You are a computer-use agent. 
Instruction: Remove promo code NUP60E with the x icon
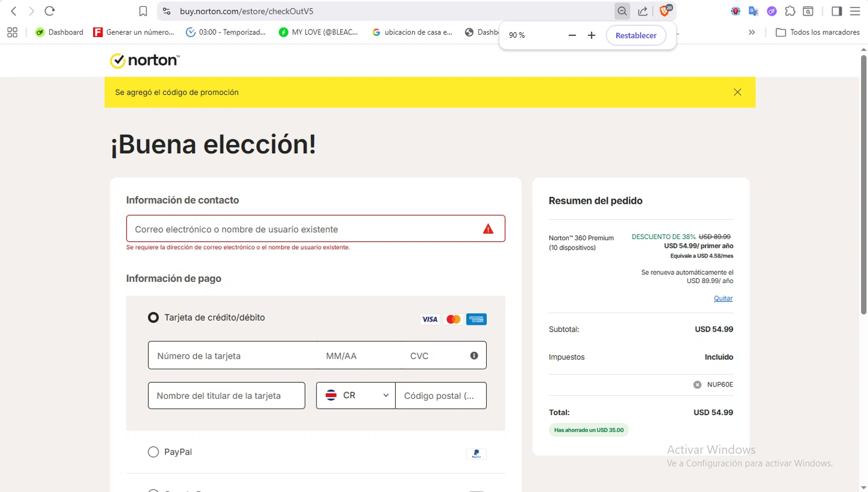(x=697, y=384)
